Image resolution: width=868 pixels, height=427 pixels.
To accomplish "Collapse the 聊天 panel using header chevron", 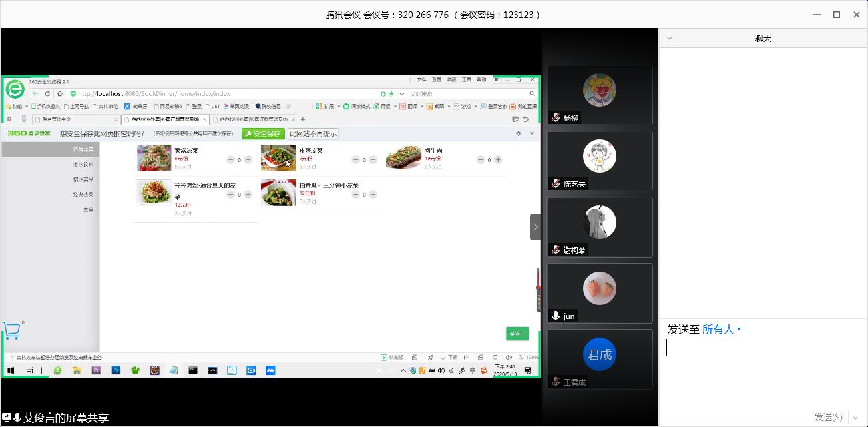I will click(670, 39).
